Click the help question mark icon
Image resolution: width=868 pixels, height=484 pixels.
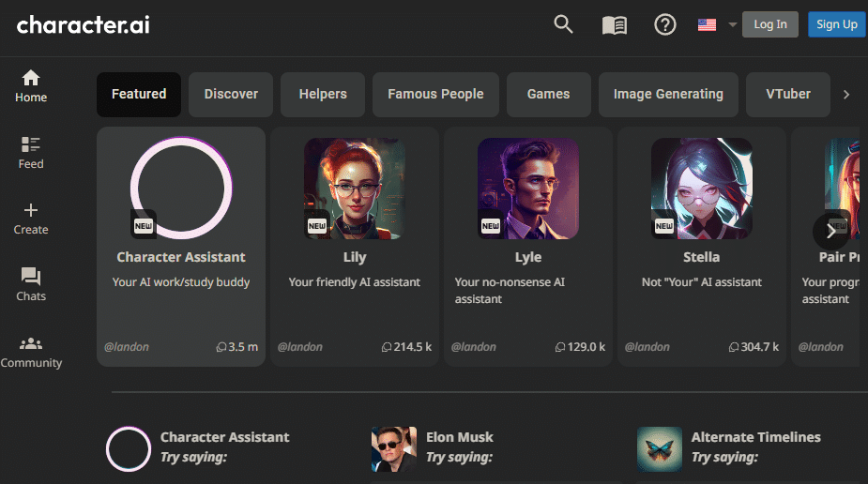pyautogui.click(x=664, y=25)
